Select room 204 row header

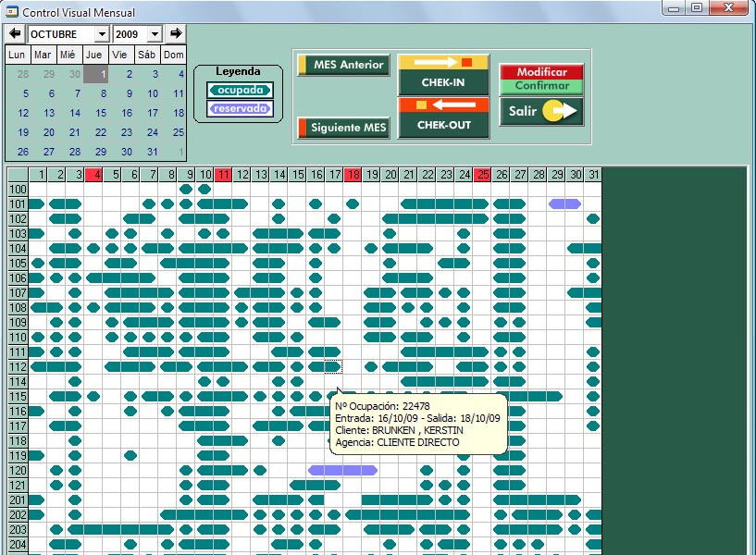18,545
